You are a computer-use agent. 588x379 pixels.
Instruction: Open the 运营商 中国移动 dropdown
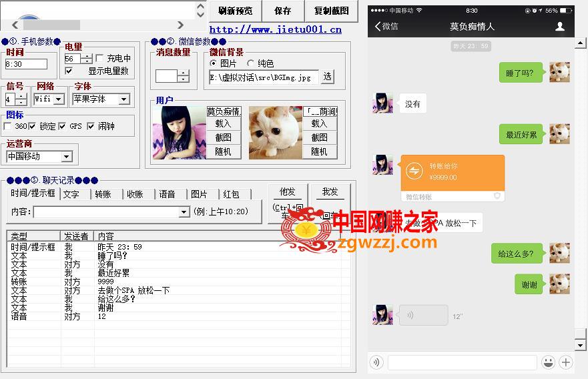(66, 157)
